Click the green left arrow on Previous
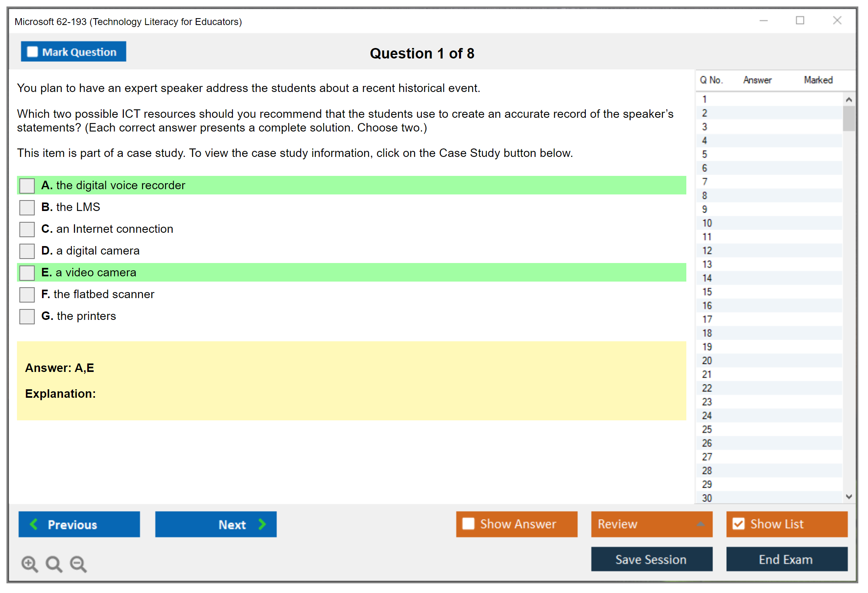The image size is (868, 593). pyautogui.click(x=34, y=524)
